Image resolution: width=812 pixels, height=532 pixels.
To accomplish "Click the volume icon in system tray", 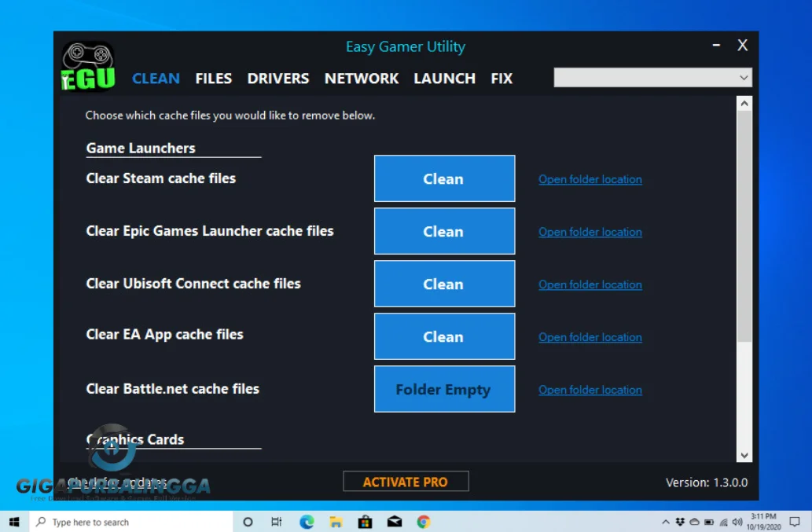I will (x=737, y=521).
